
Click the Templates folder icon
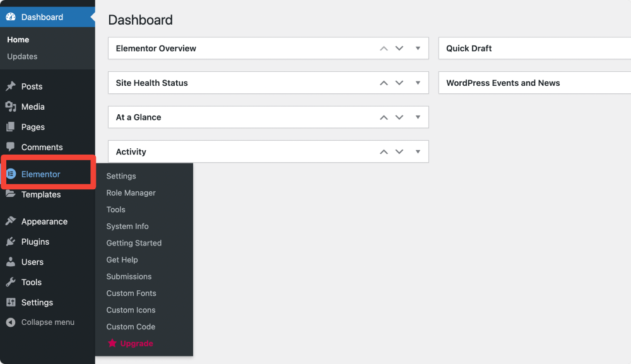11,194
